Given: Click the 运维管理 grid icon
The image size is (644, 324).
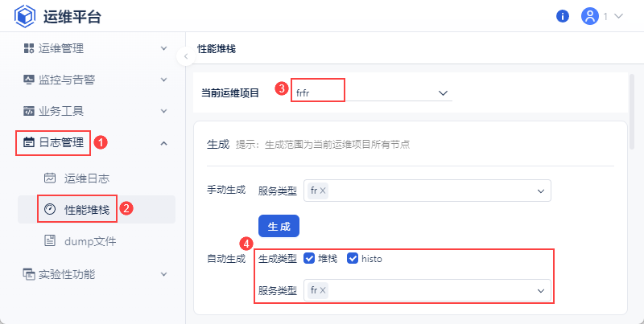Looking at the screenshot, I should (29, 48).
